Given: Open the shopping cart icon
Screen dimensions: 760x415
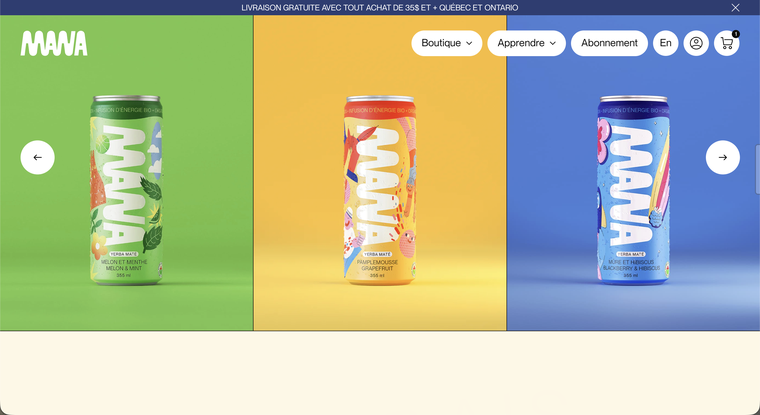Looking at the screenshot, I should (727, 43).
